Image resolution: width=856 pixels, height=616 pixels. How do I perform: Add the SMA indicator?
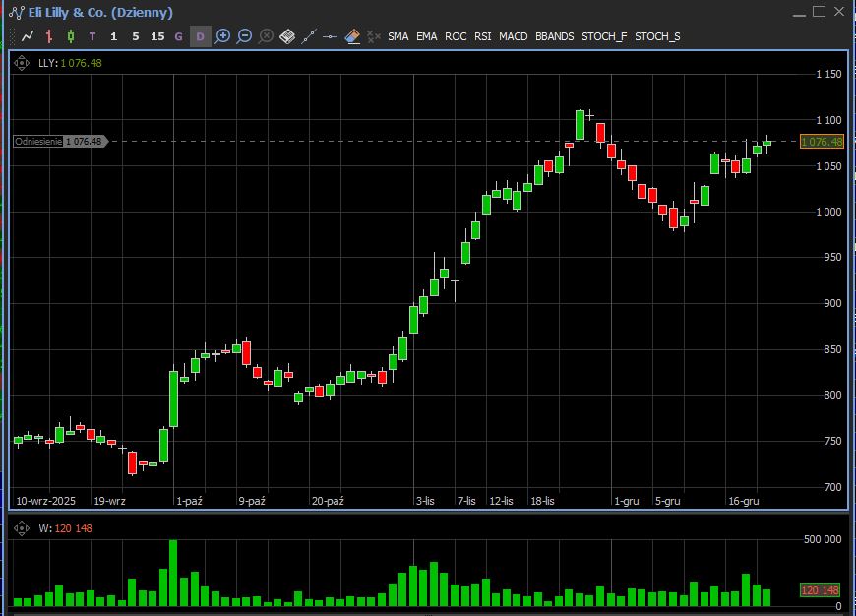[397, 36]
